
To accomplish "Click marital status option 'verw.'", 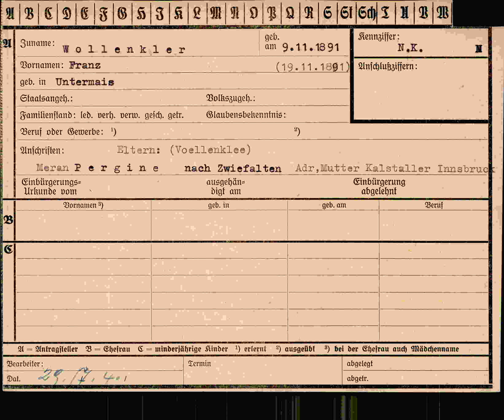I will 130,115.
